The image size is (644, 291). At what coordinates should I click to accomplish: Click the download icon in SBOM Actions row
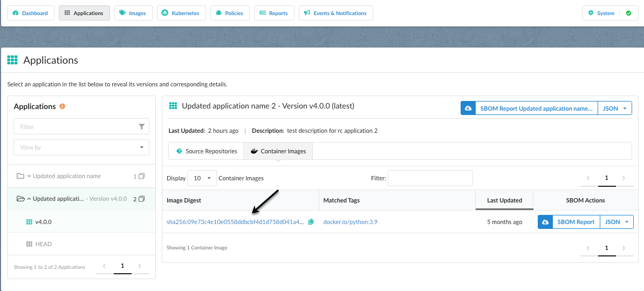(x=545, y=222)
